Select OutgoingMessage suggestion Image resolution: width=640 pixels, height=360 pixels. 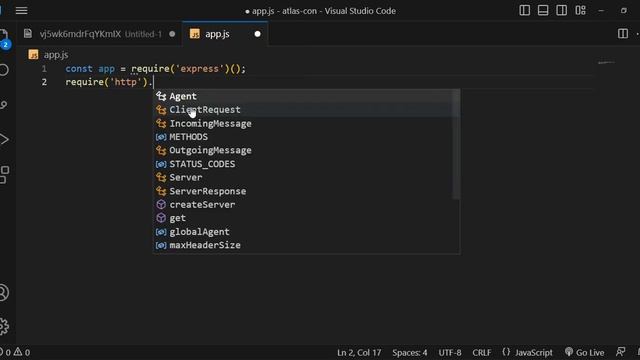[x=306, y=150]
